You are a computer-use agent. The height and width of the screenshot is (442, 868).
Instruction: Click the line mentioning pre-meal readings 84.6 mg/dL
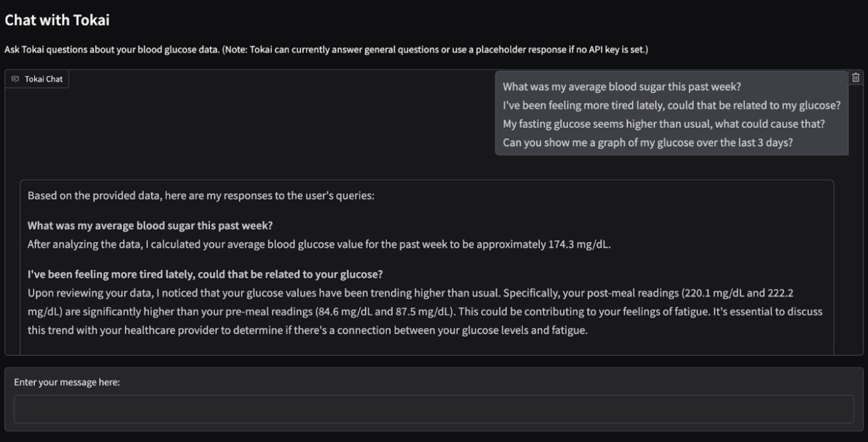425,312
